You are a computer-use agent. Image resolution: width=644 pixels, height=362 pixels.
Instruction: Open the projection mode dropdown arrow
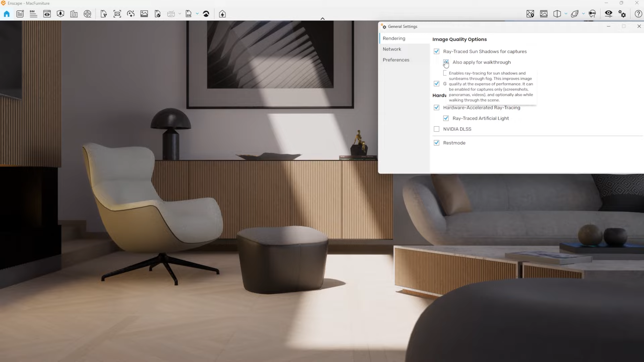click(x=566, y=14)
